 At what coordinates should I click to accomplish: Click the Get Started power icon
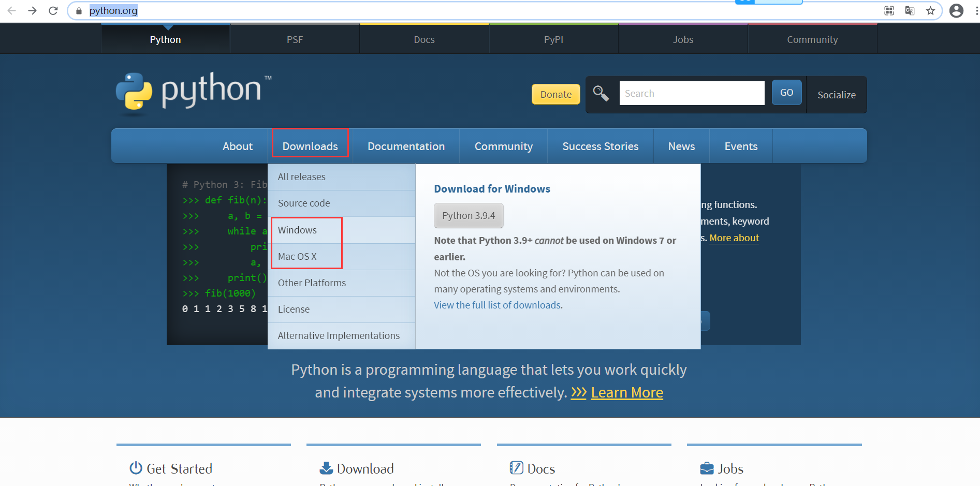(136, 468)
